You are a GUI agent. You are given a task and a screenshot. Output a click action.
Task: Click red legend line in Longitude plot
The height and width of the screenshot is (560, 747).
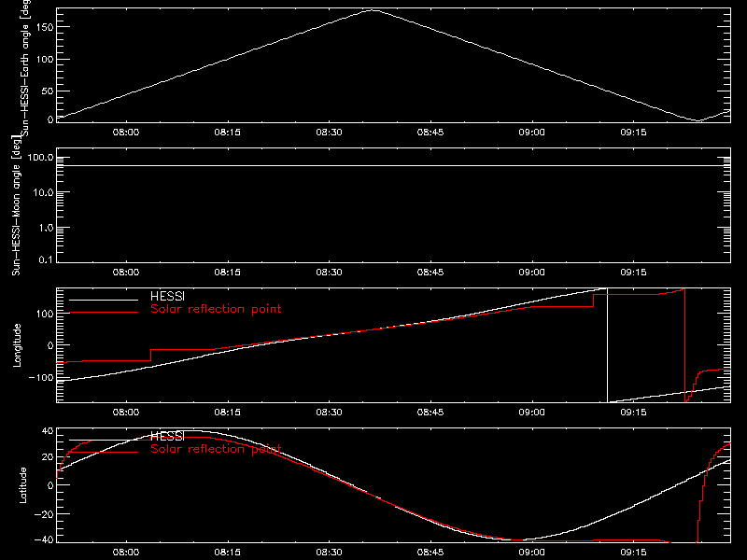(104, 313)
